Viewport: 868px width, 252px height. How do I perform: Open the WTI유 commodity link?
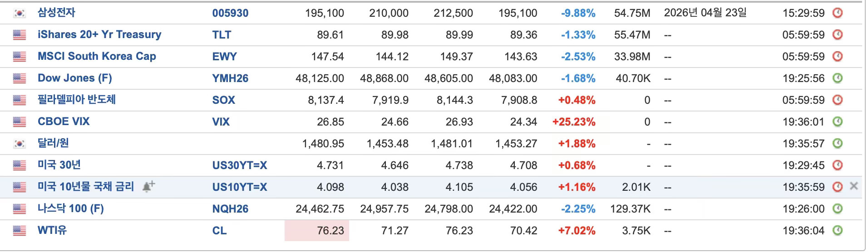(52, 230)
